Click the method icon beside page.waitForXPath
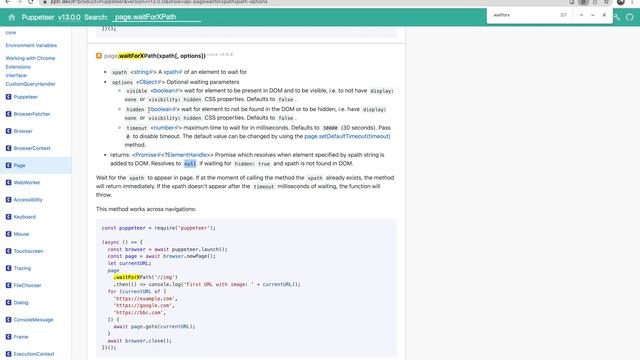Image resolution: width=640 pixels, height=360 pixels. (x=99, y=56)
